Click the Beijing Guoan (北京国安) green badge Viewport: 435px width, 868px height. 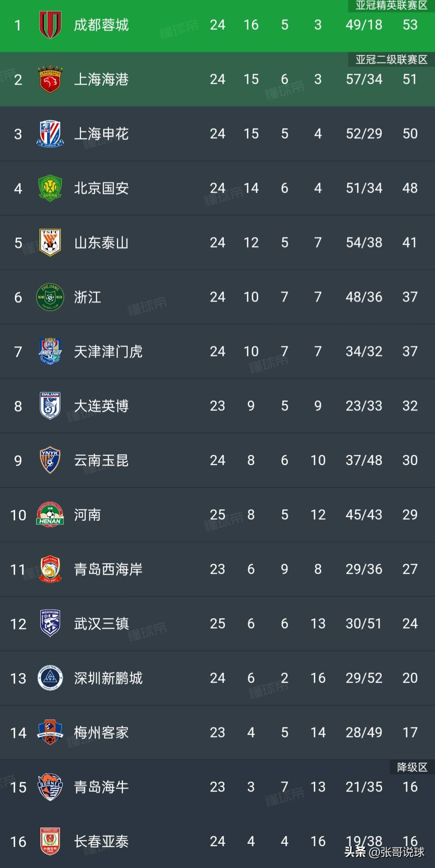(50, 188)
